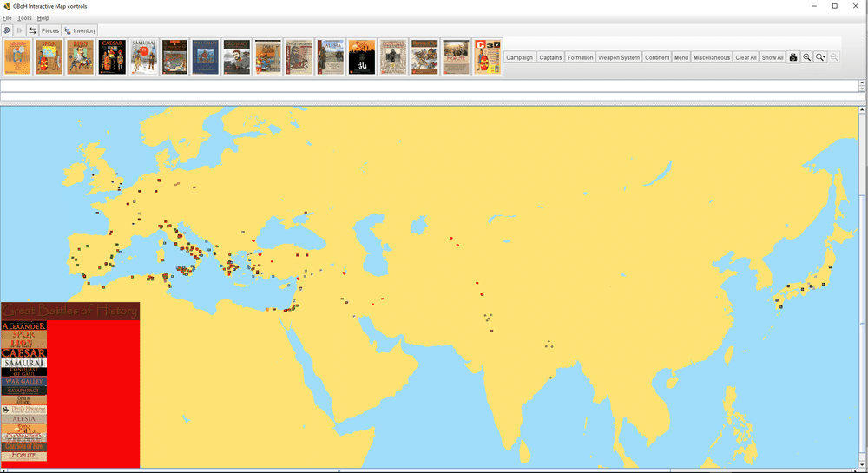Image resolution: width=868 pixels, height=473 pixels.
Task: Take a map snapshot with camera icon
Action: click(x=793, y=57)
